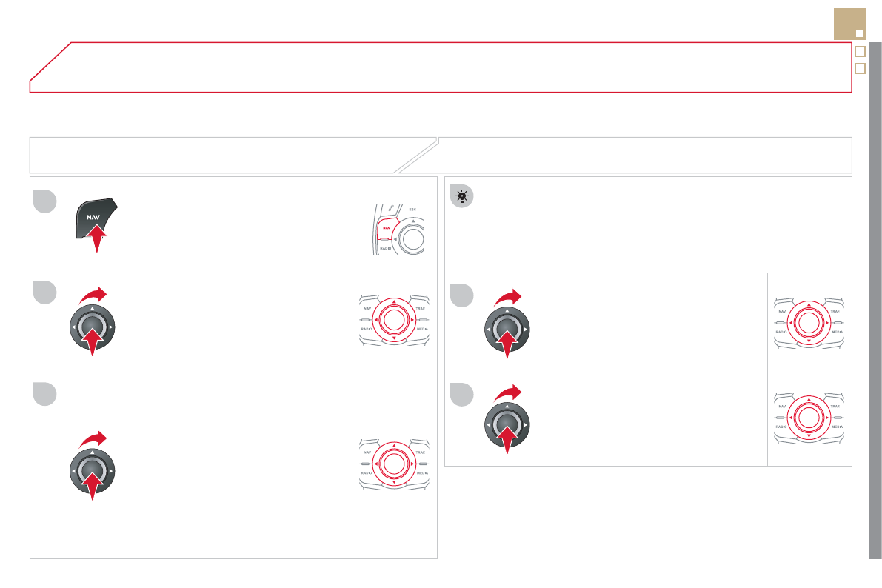Tick the upper small square checkbox at top right
This screenshot has width=882, height=588.
860,52
